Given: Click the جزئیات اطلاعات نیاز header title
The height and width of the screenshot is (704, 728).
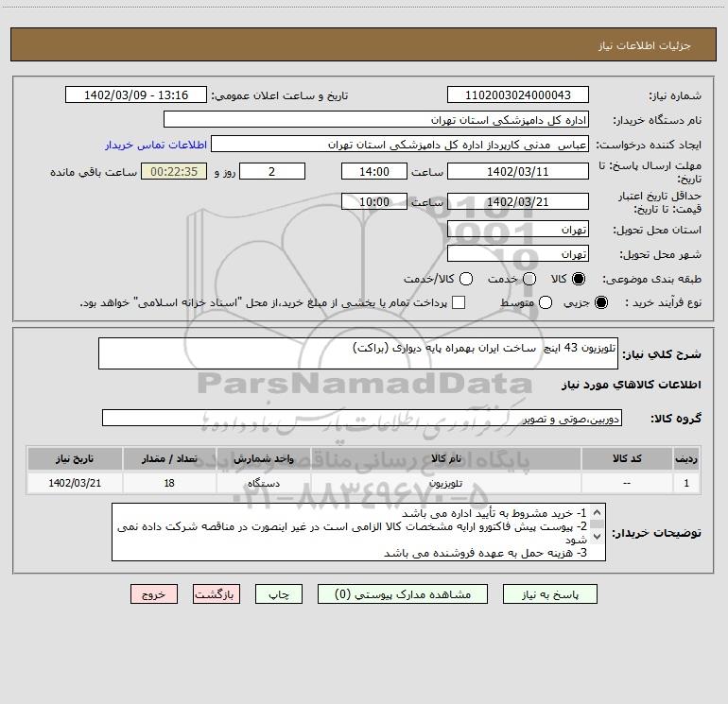Looking at the screenshot, I should (x=645, y=45).
